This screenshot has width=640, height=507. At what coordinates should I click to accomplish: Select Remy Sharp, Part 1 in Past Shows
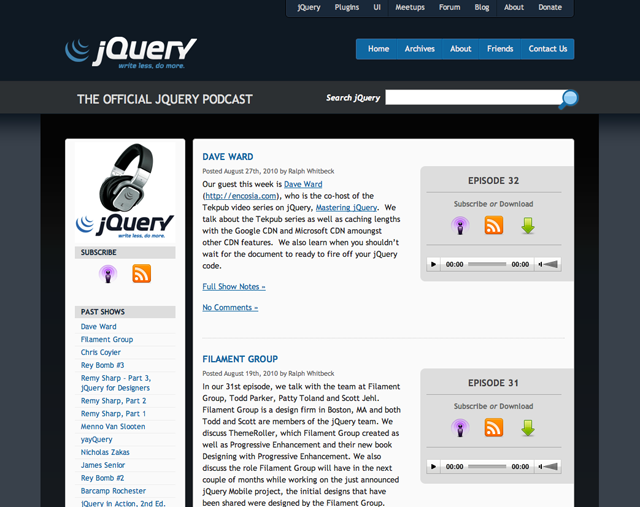pyautogui.click(x=113, y=414)
